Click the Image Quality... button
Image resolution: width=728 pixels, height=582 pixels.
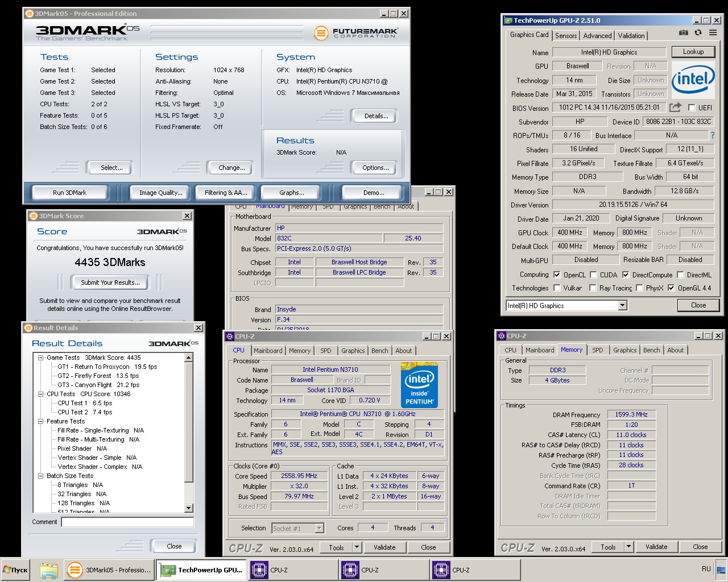[161, 193]
